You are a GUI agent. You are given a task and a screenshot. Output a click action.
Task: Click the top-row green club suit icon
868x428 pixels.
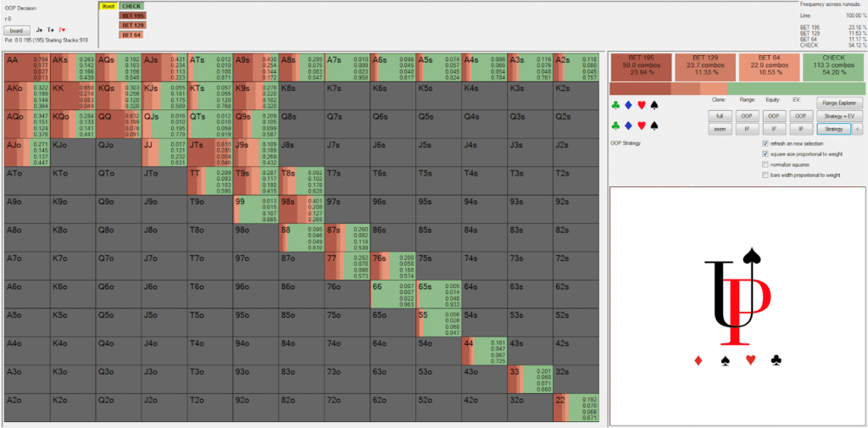click(x=615, y=106)
